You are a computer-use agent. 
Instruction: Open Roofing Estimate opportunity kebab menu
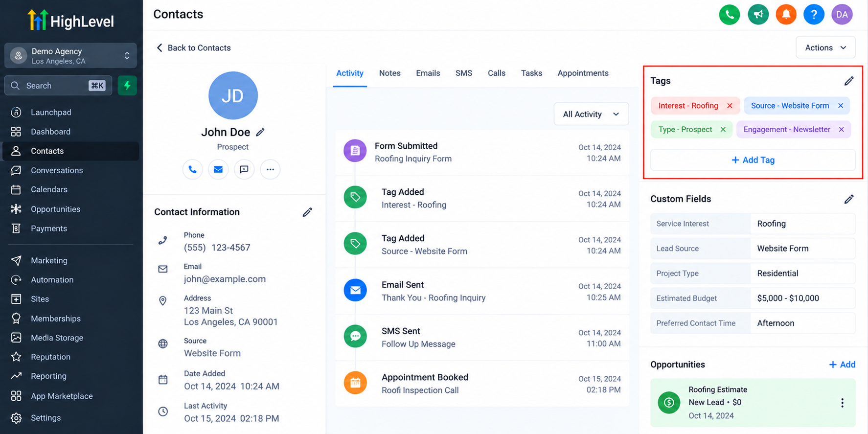click(x=842, y=403)
